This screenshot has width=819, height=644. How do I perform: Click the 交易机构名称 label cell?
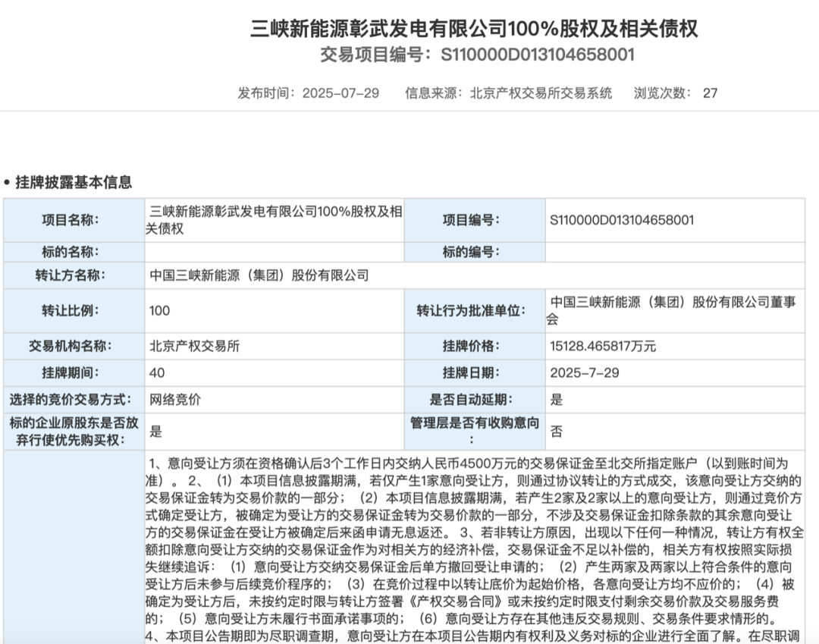click(x=74, y=347)
